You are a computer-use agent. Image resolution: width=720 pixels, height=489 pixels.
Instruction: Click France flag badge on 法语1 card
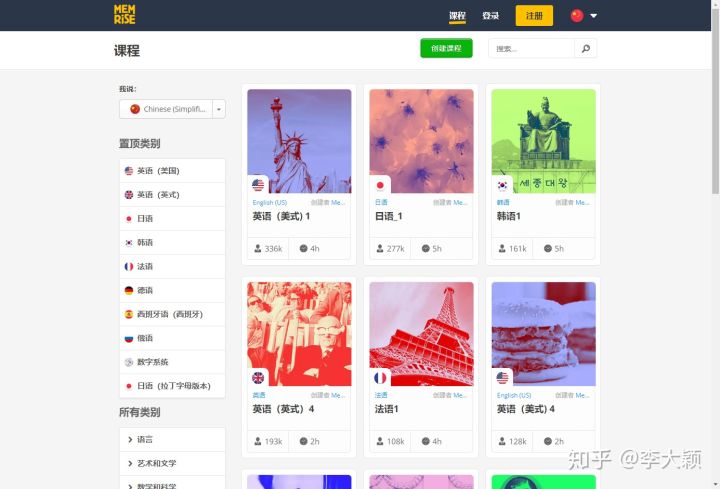click(x=380, y=378)
